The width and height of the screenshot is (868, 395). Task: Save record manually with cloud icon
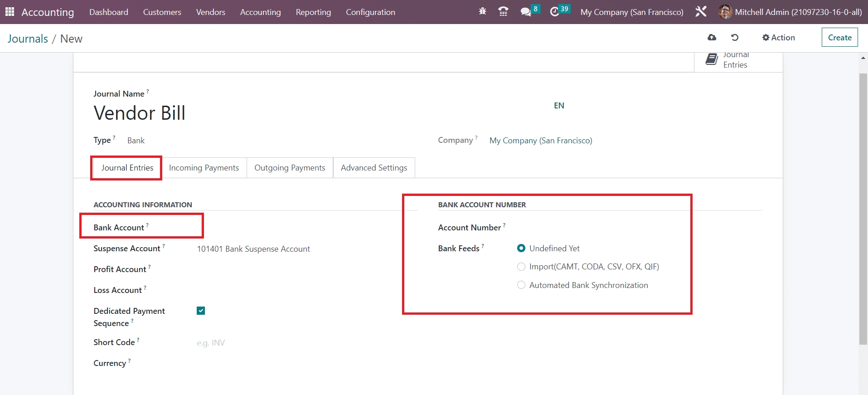coord(712,38)
